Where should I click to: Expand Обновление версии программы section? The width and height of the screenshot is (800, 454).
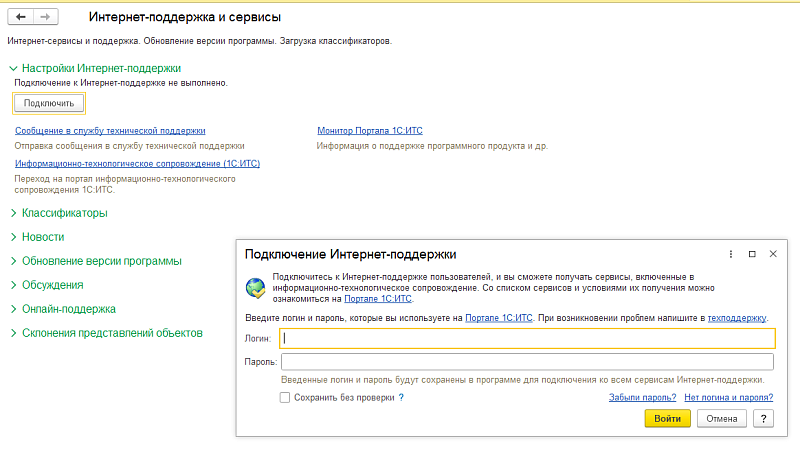coord(14,261)
